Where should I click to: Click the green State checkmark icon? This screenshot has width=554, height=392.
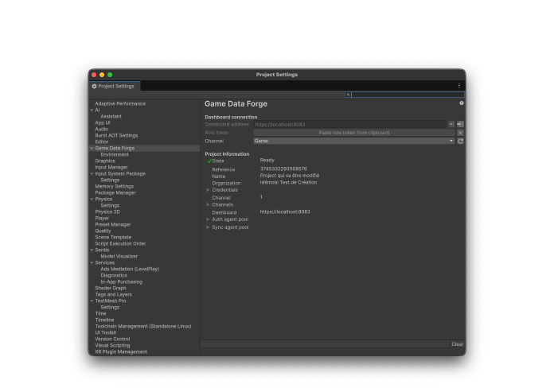(209, 161)
